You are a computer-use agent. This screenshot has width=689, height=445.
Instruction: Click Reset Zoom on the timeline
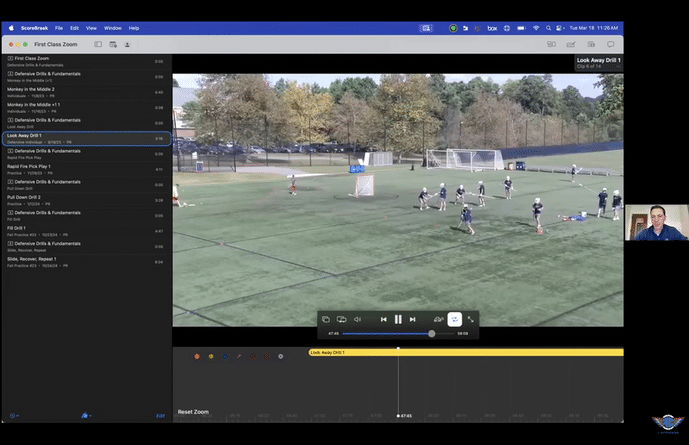[193, 412]
